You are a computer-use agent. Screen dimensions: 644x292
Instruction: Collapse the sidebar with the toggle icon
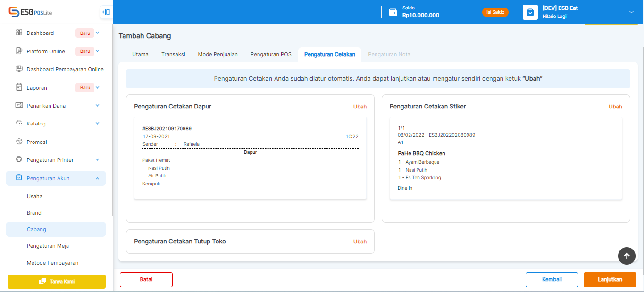107,12
